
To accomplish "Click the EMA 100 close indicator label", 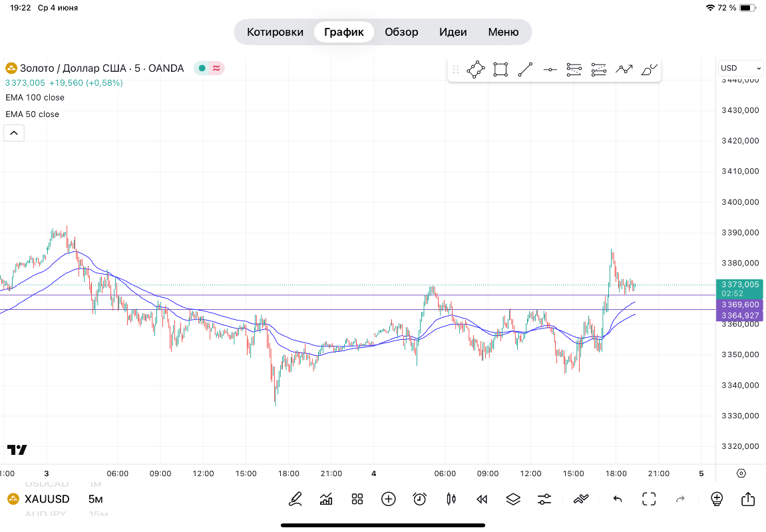I will 35,97.
